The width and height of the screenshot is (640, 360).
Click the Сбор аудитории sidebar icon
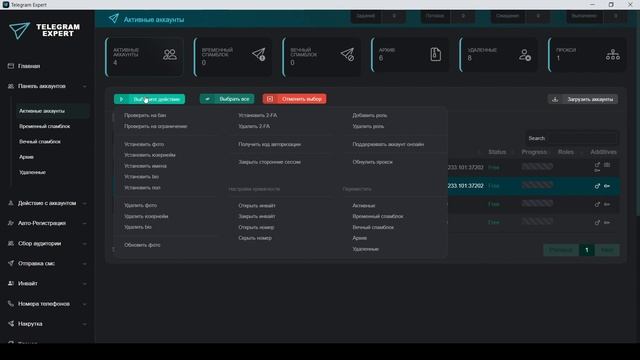(x=11, y=243)
